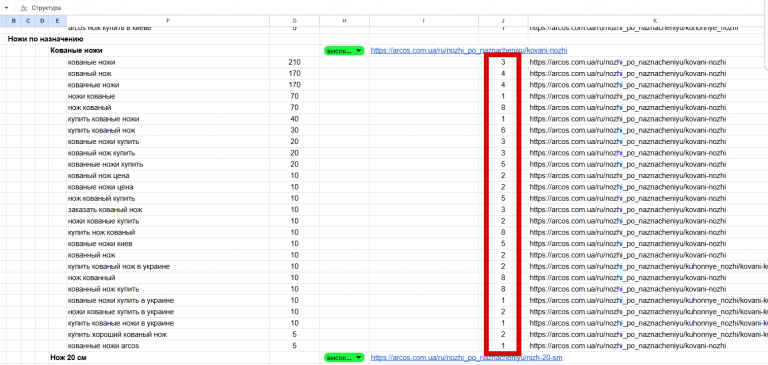Click the 'Ножи по назначению' heading cell
Screen dimensions: 768x365
click(x=45, y=39)
